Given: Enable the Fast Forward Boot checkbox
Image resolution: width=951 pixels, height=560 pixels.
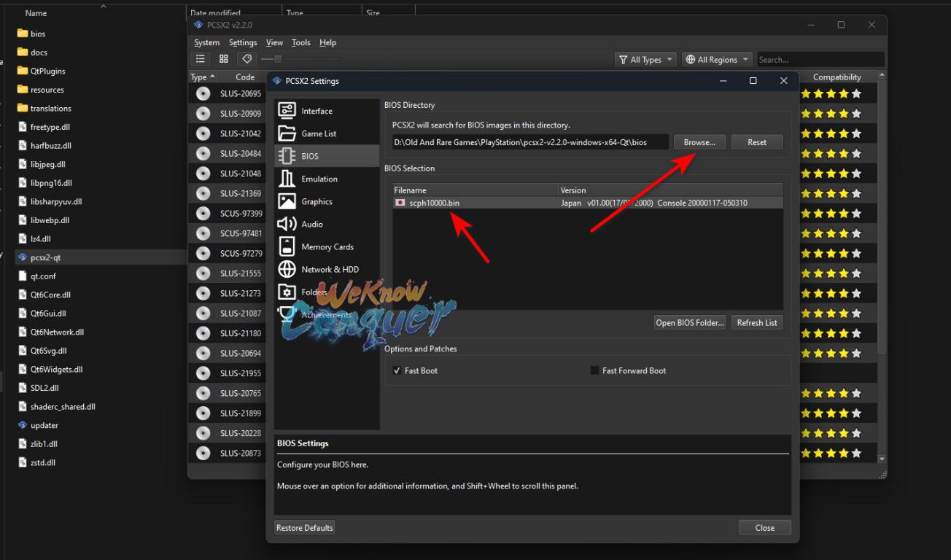Looking at the screenshot, I should [x=594, y=370].
